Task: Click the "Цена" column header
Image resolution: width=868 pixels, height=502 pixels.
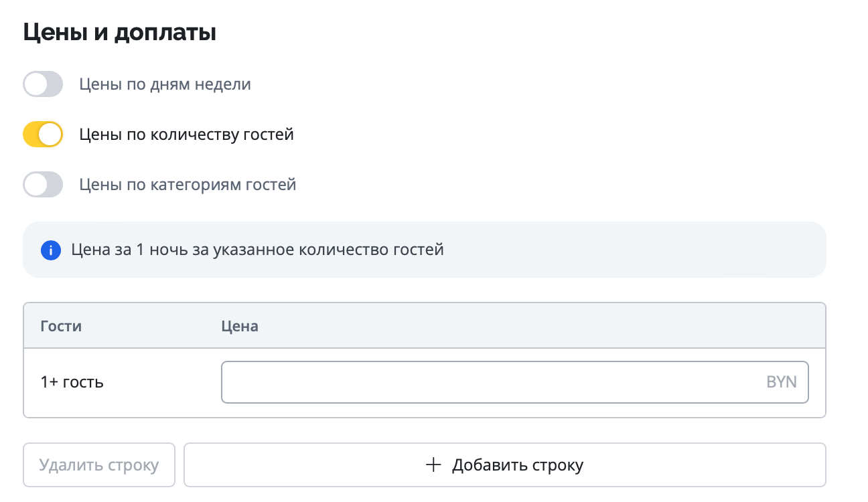Action: [x=240, y=326]
